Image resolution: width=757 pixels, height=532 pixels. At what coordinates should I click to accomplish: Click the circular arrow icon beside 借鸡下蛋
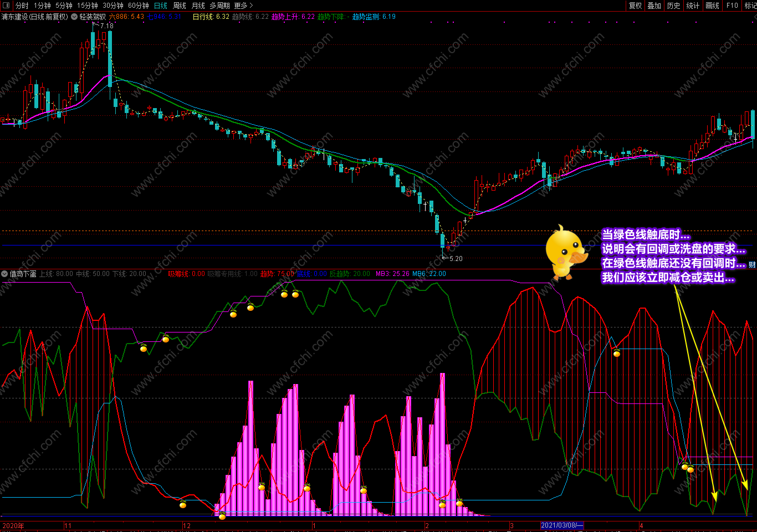click(x=4, y=274)
